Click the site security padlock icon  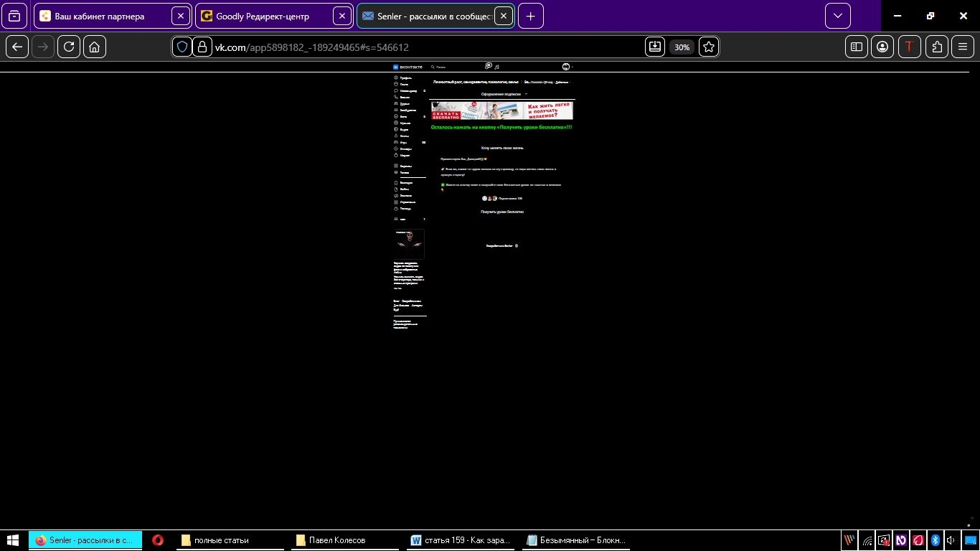202,47
